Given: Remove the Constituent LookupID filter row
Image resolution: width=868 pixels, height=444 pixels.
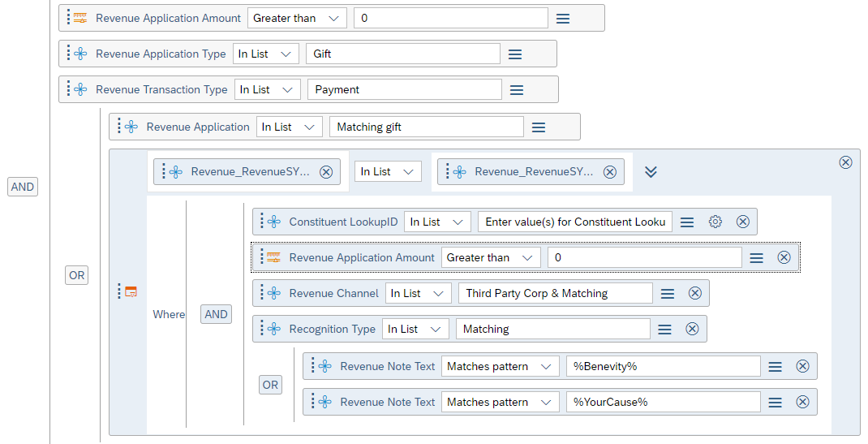Looking at the screenshot, I should (x=743, y=222).
